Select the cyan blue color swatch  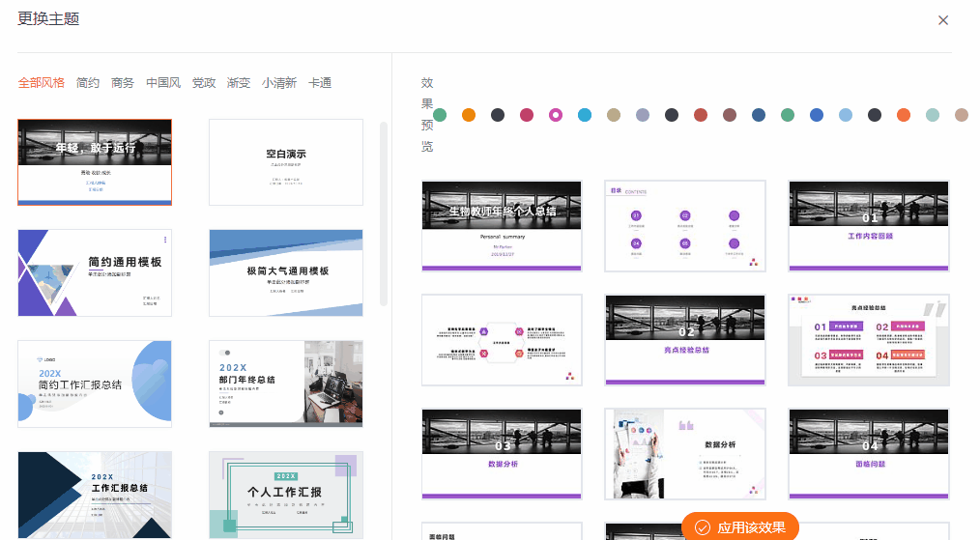pos(585,115)
